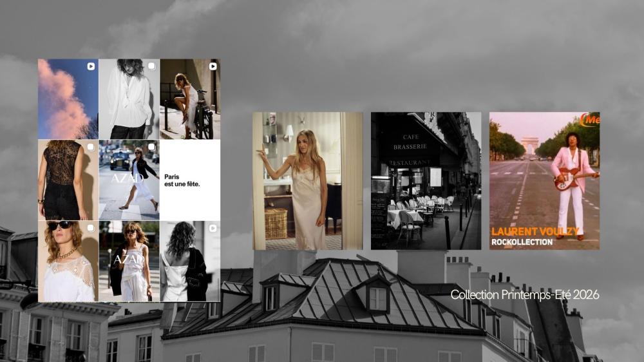Open the black lace top photo
Image resolution: width=644 pixels, height=362 pixels.
[64, 184]
